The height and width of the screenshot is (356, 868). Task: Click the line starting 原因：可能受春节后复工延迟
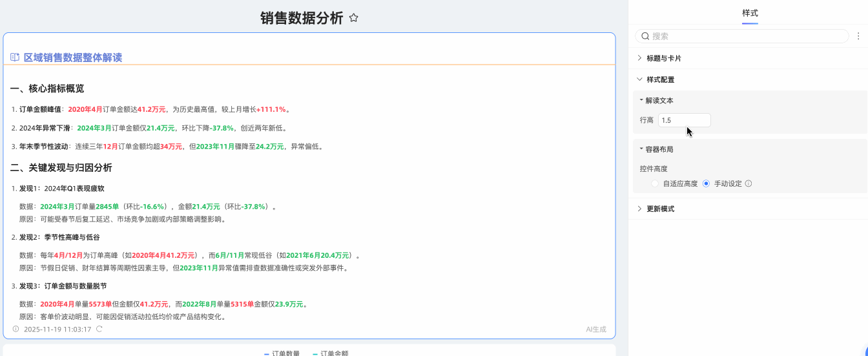point(123,219)
